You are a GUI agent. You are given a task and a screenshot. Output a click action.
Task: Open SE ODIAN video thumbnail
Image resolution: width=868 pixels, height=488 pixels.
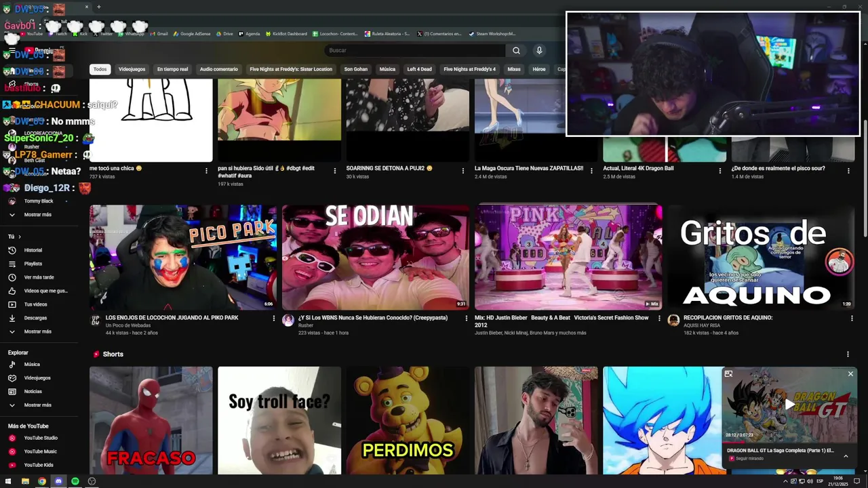click(376, 258)
